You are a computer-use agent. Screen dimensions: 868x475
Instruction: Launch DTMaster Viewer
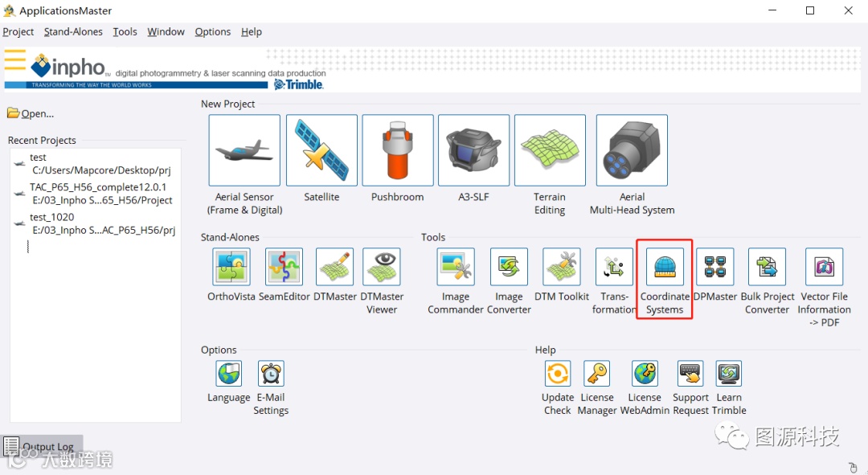(x=382, y=267)
